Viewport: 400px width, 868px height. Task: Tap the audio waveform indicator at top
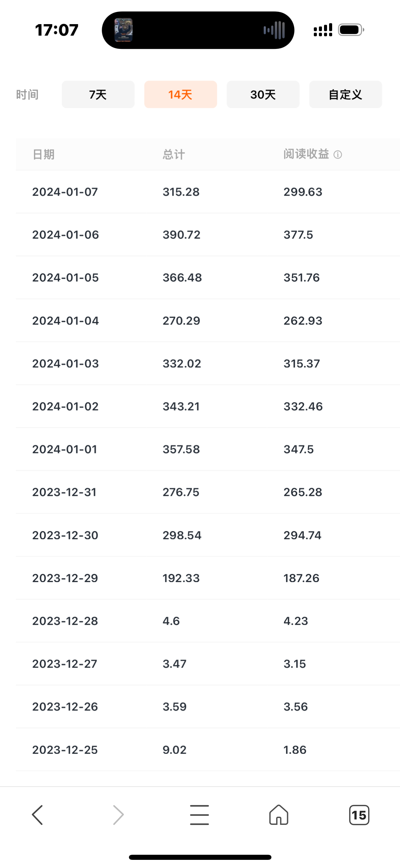point(274,30)
